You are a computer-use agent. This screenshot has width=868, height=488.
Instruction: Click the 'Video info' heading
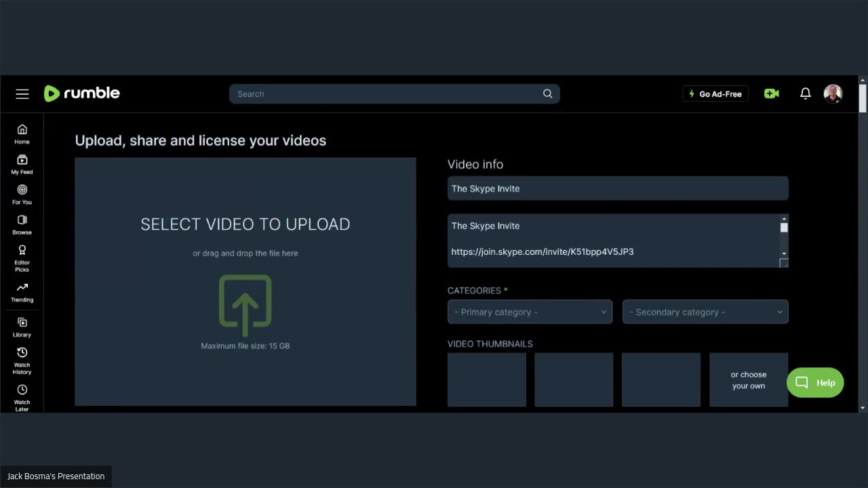coord(475,164)
